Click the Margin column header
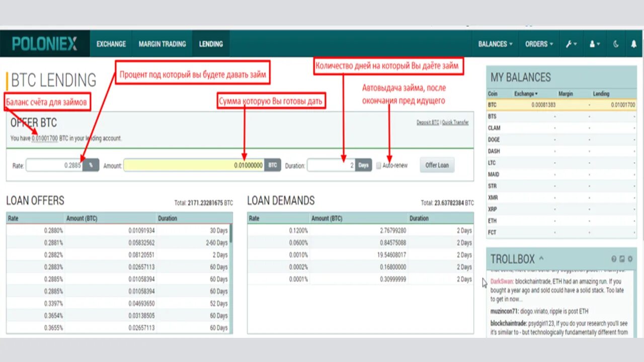 (x=566, y=94)
